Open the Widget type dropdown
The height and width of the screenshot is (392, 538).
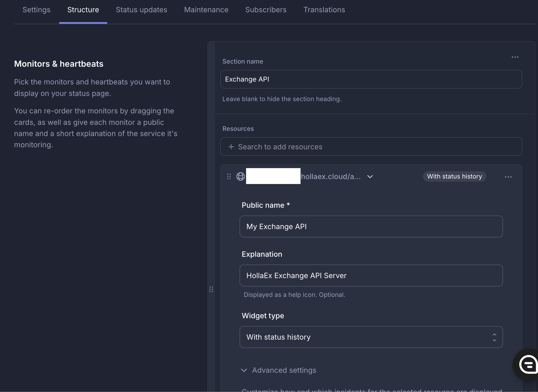371,337
